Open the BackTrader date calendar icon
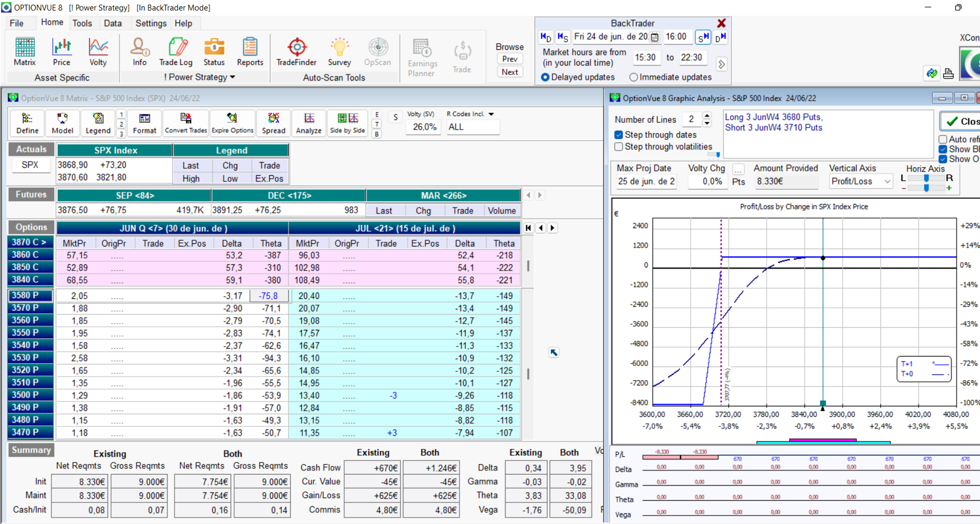 point(655,37)
